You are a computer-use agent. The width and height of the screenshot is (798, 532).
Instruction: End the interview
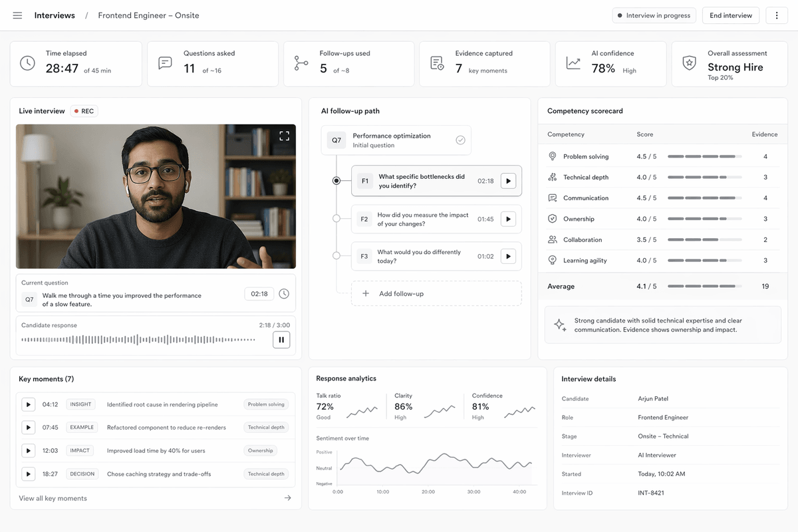coord(731,15)
